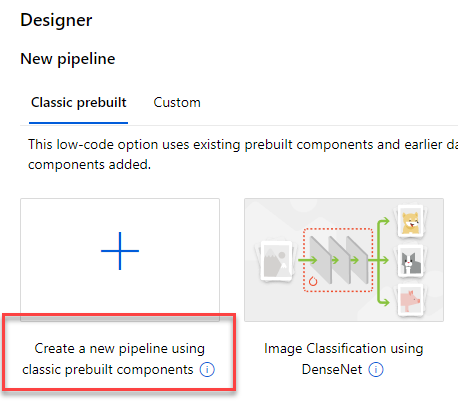Open info icon next to DenseNet
This screenshot has width=458, height=404.
376,370
